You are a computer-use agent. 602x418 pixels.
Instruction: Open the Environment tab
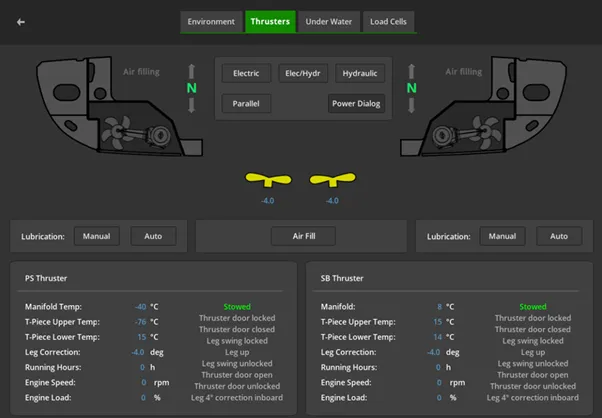point(211,21)
